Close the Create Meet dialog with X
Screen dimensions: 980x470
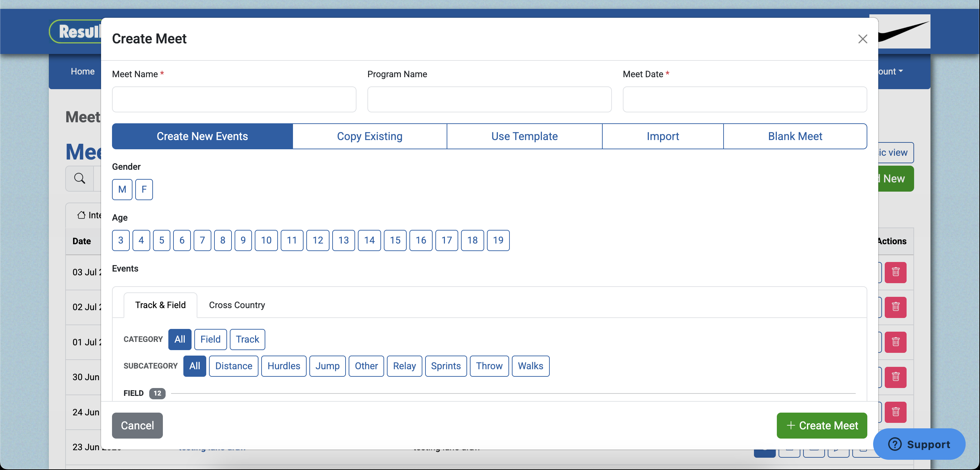(x=863, y=39)
